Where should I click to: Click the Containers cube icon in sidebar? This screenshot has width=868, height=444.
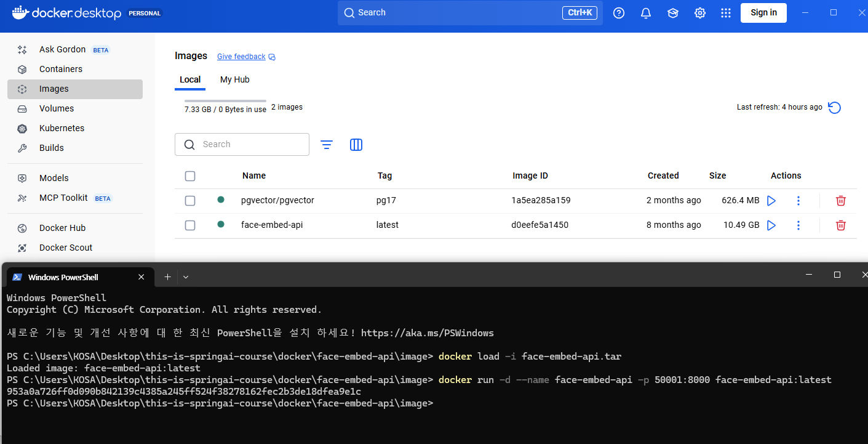pyautogui.click(x=22, y=70)
